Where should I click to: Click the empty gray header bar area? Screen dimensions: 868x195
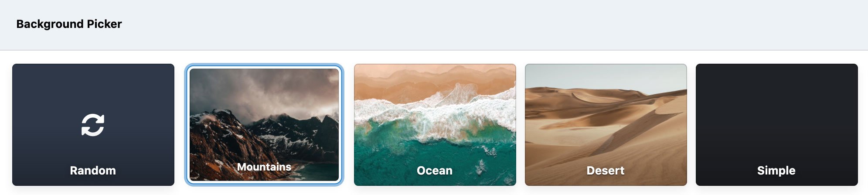tap(480, 24)
